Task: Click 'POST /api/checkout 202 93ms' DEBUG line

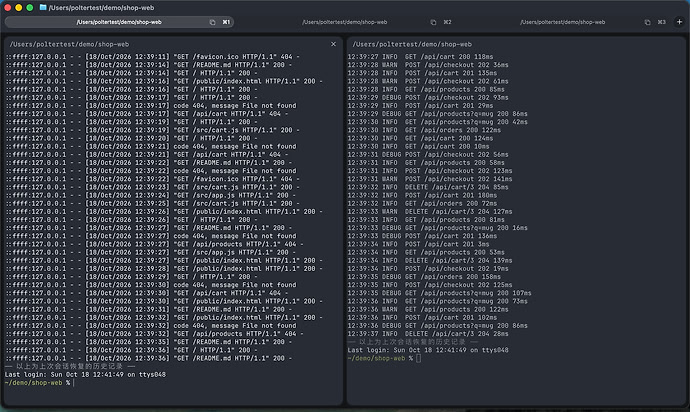Action: [428, 97]
